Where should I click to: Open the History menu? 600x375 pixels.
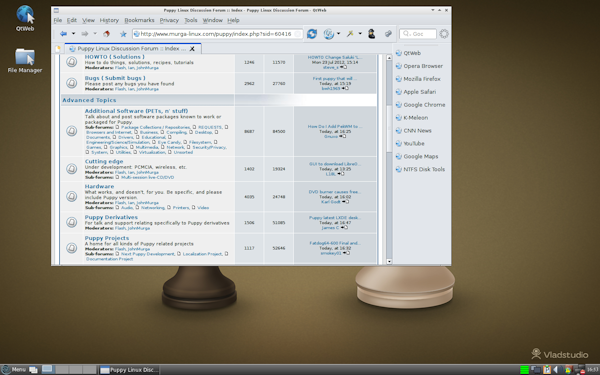(109, 20)
